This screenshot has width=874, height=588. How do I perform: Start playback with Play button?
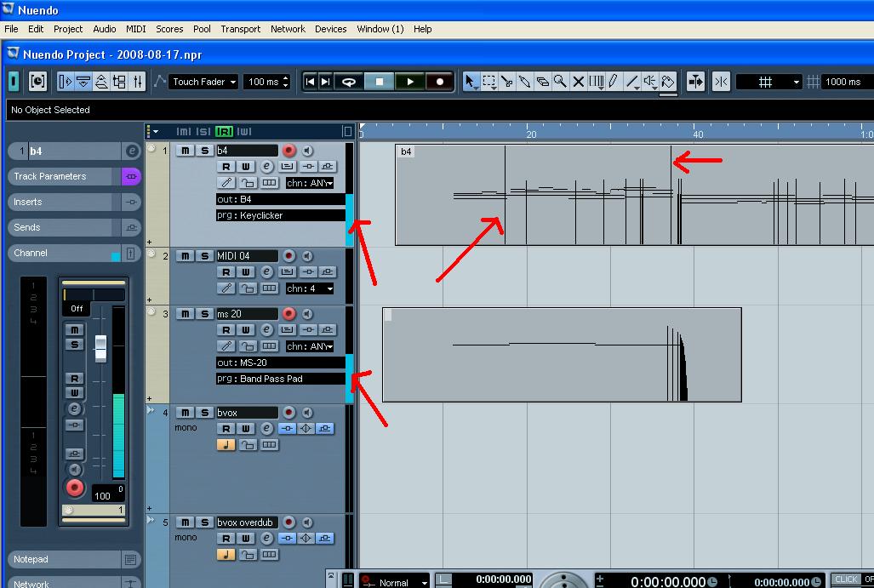(x=410, y=82)
